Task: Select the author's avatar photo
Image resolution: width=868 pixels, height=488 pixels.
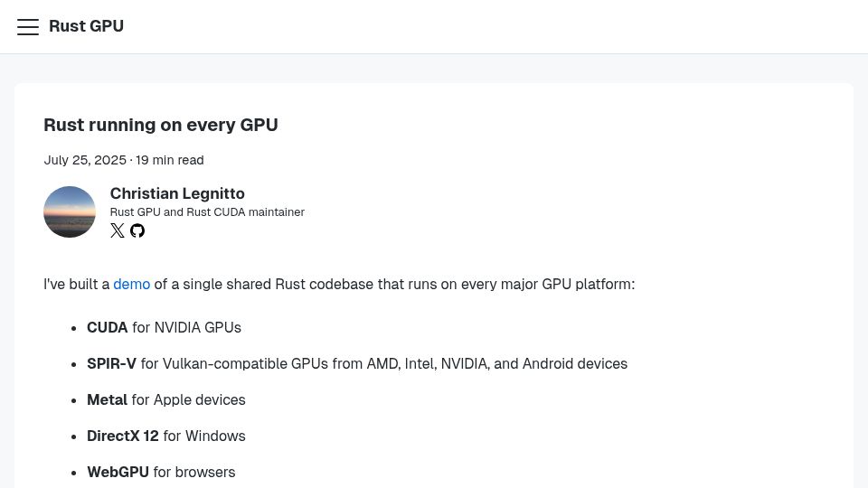Action: click(70, 211)
